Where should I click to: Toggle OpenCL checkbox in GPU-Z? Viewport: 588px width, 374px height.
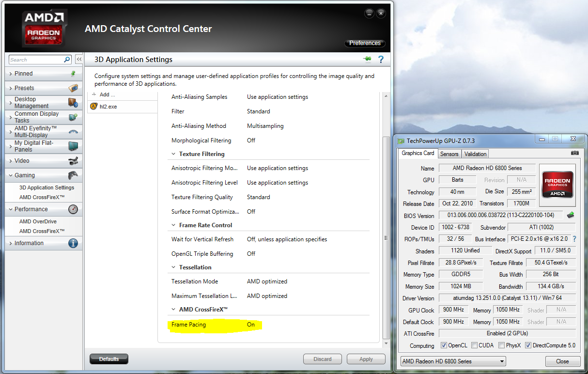click(x=444, y=345)
